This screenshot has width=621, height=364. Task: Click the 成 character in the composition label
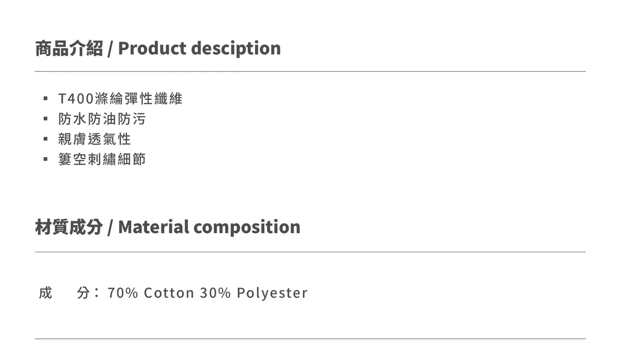tap(46, 293)
